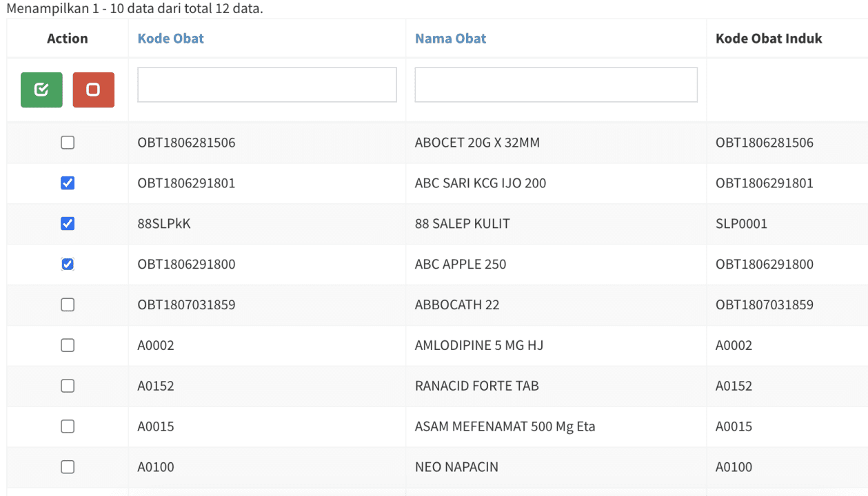The image size is (868, 496).
Task: Focus the Kode Obat filter field
Action: 267,85
